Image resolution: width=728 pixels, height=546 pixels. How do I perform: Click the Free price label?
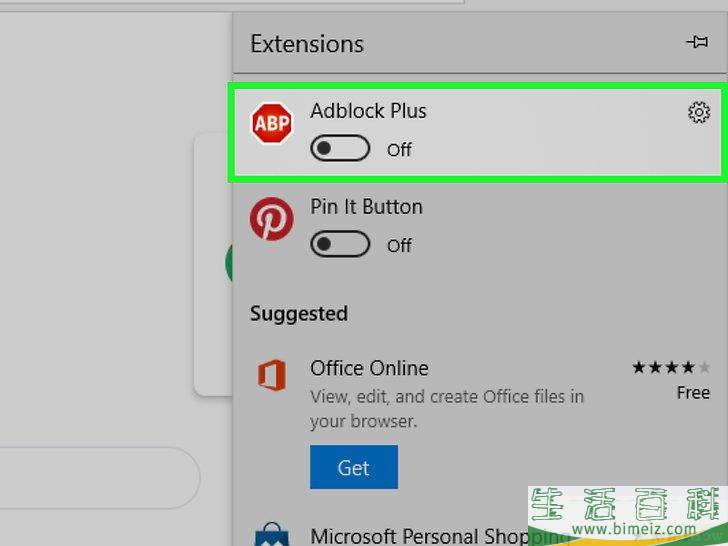693,393
